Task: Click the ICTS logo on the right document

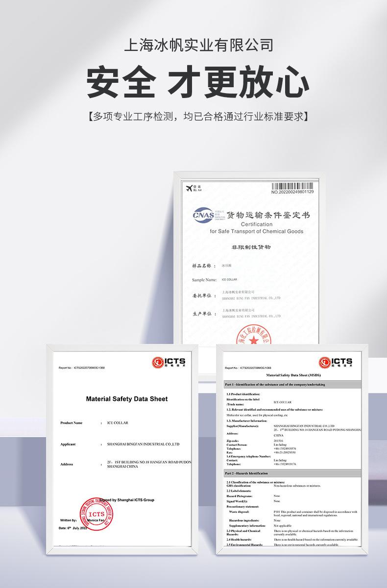Action: (336, 362)
